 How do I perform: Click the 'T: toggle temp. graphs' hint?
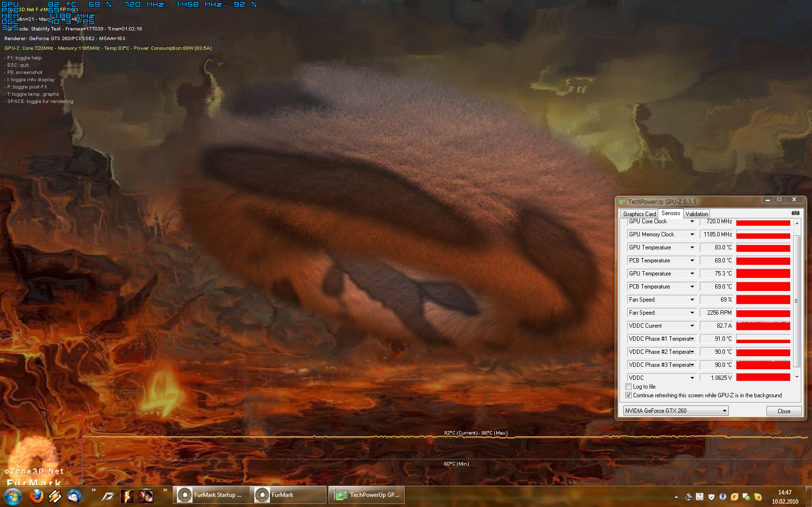coord(31,94)
